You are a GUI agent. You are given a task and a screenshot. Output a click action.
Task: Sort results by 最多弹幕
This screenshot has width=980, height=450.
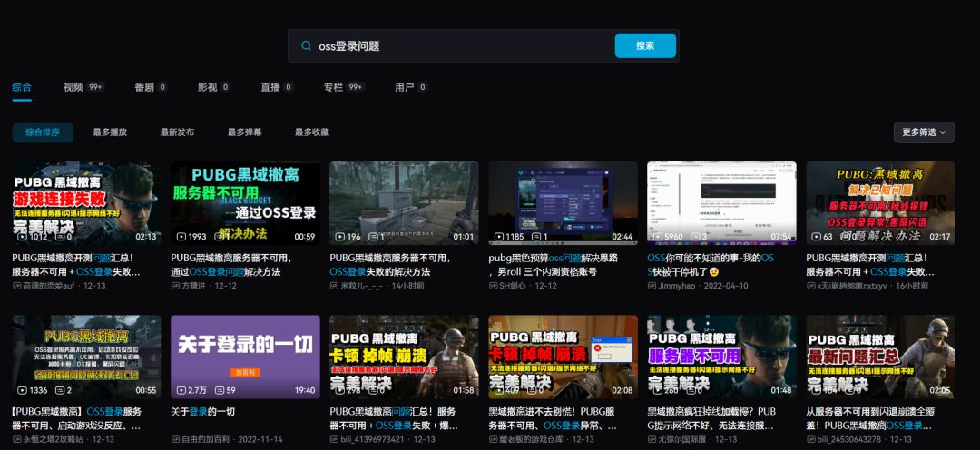(244, 132)
